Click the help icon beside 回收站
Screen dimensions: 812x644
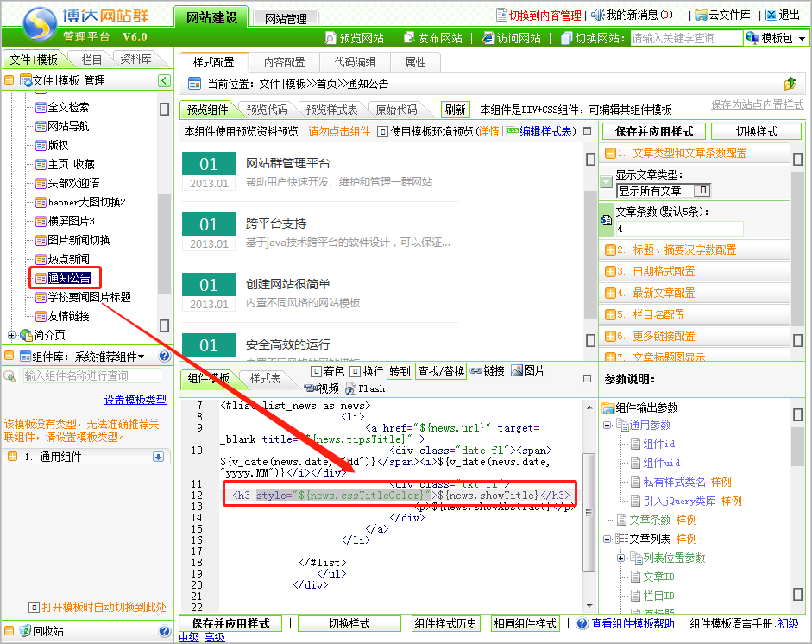click(165, 631)
